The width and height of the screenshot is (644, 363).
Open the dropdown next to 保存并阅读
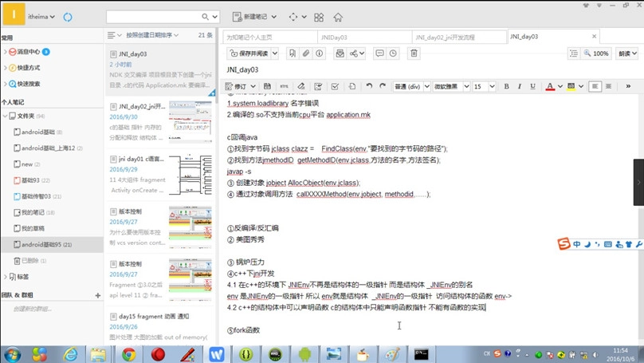275,53
